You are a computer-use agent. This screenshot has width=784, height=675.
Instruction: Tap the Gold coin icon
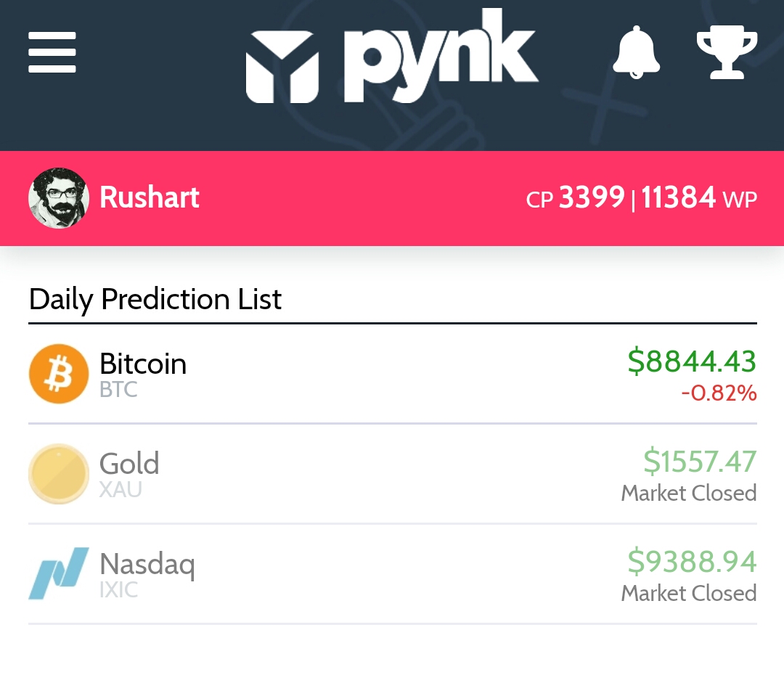pyautogui.click(x=59, y=473)
